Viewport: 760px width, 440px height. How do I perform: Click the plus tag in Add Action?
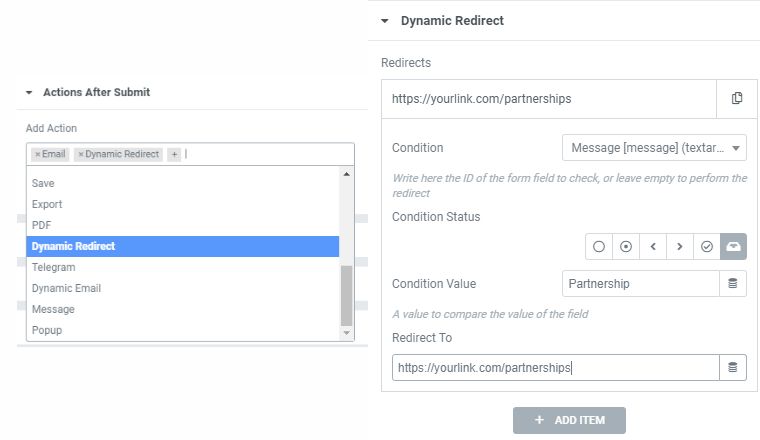point(174,155)
